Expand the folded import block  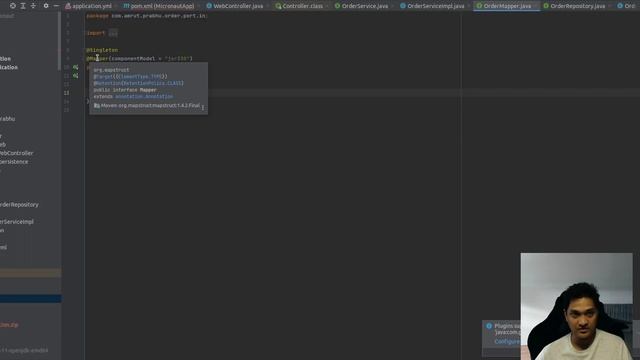click(113, 33)
